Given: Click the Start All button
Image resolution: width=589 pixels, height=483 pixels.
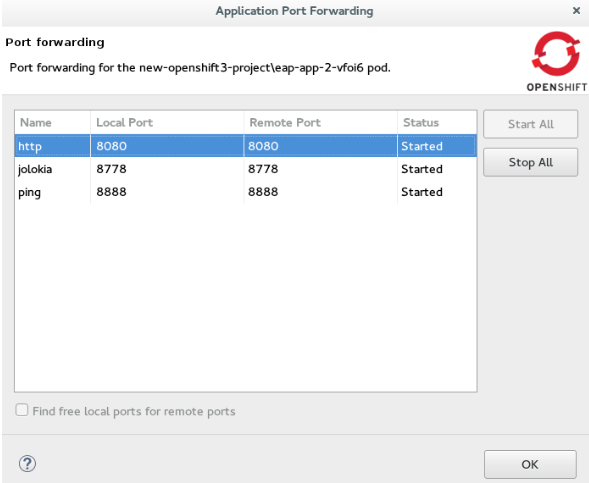Looking at the screenshot, I should [530, 124].
